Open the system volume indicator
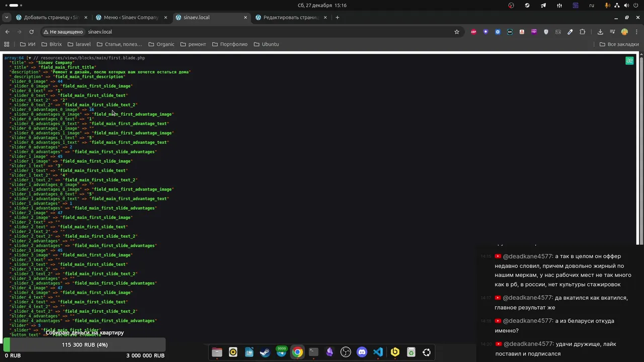Image resolution: width=644 pixels, height=362 pixels. click(x=626, y=5)
